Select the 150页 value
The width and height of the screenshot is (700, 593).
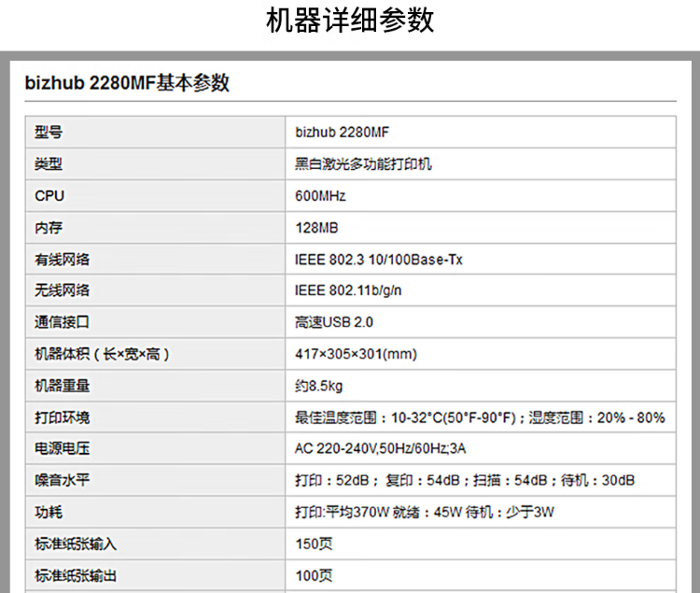(314, 544)
